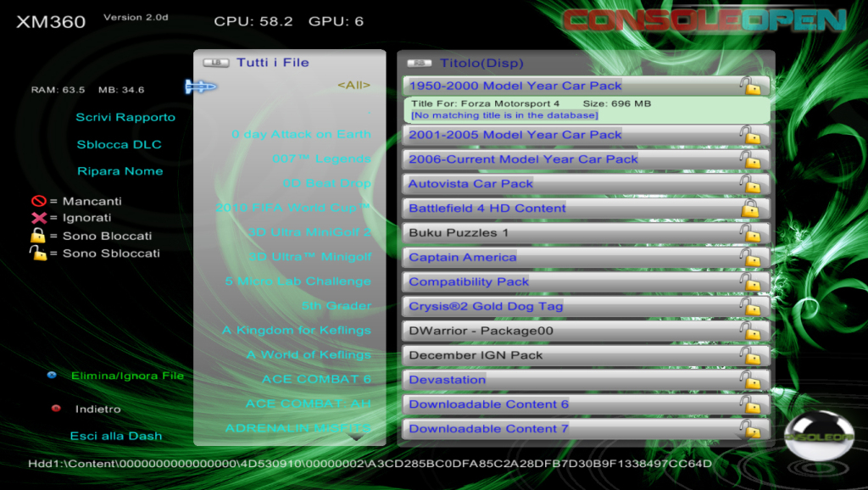The image size is (868, 490).
Task: Click the lock icon on 1950-2000 Model Year Car Pack
Action: [751, 86]
